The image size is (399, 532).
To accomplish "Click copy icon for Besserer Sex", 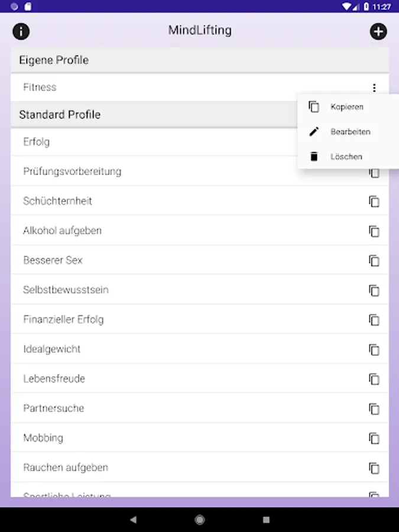I will [x=374, y=261].
